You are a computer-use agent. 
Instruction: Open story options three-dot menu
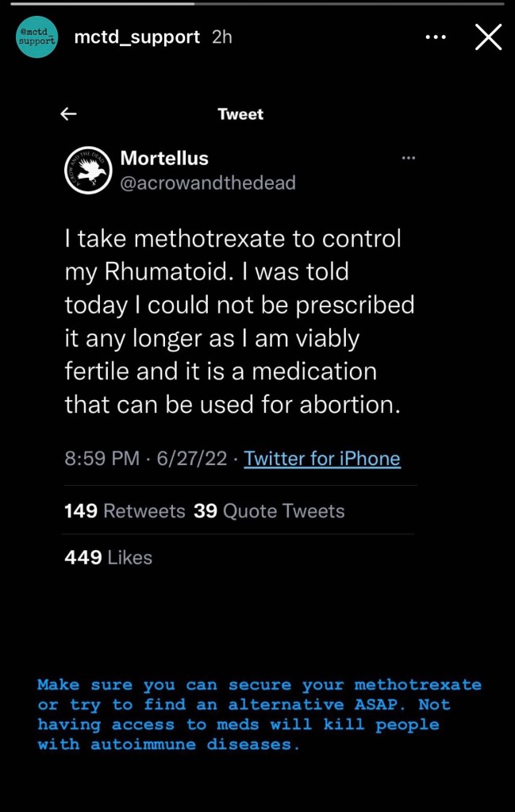pos(436,37)
